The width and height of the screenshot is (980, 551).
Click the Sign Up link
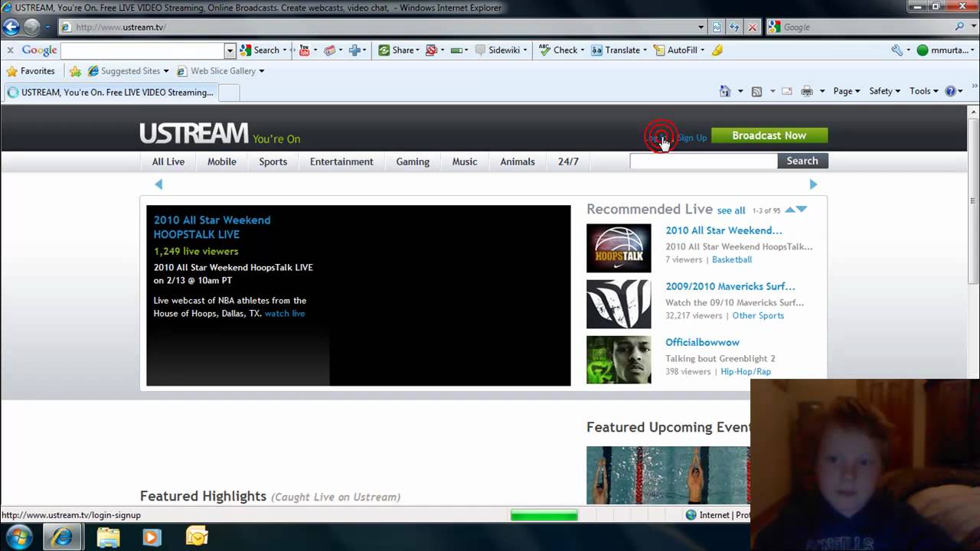click(x=691, y=138)
